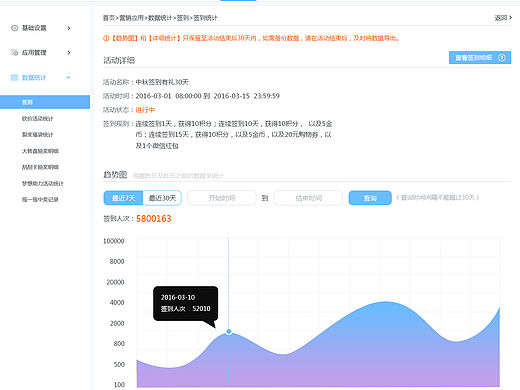The image size is (520, 390).
Task: Select the 最近30天 range toggle
Action: [162, 198]
